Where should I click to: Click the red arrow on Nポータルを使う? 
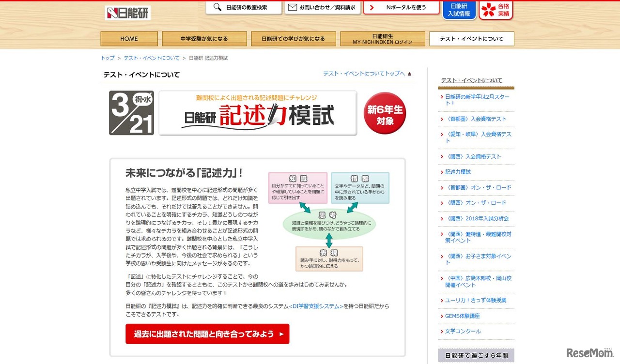point(372,7)
